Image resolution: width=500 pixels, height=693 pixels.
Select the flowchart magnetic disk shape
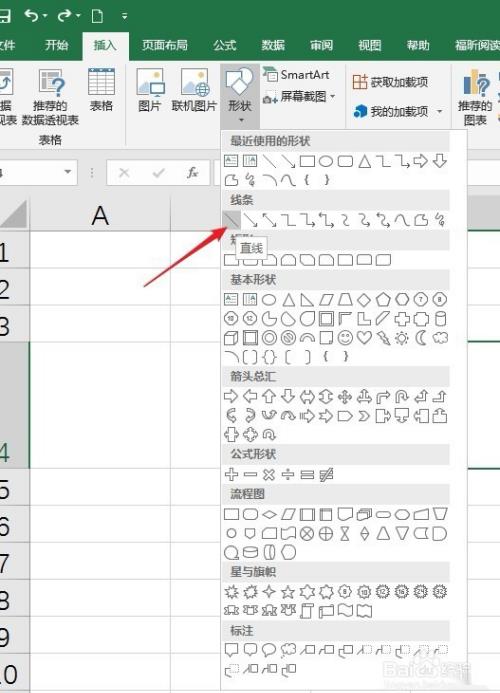point(250,552)
